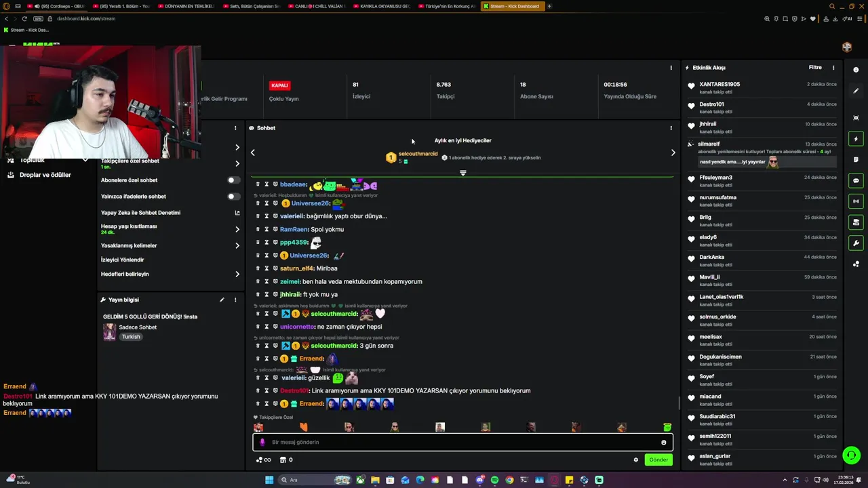The width and height of the screenshot is (868, 488).
Task: Click the browser heart favorites icon
Action: [812, 18]
